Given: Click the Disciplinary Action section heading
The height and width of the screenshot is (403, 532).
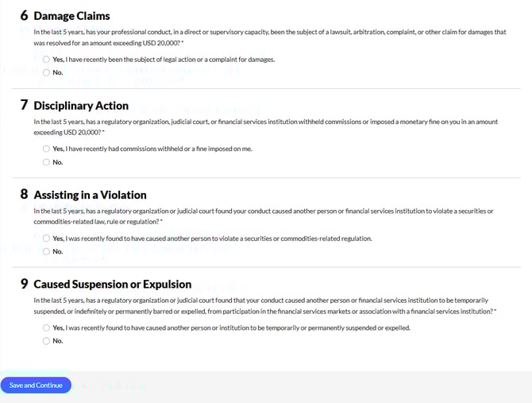Looking at the screenshot, I should 81,106.
